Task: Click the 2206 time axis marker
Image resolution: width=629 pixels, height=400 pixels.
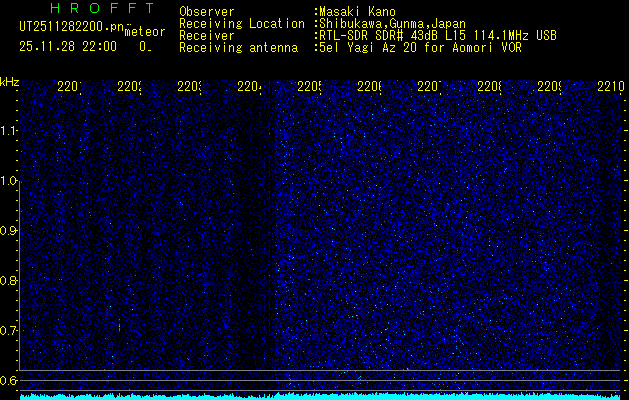Action: click(x=369, y=86)
